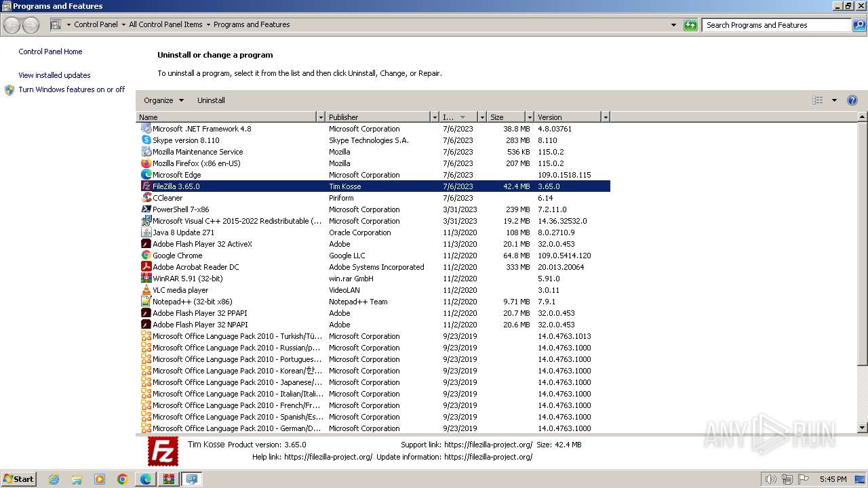
Task: Click the scrollbar up arrow
Action: coord(863,117)
